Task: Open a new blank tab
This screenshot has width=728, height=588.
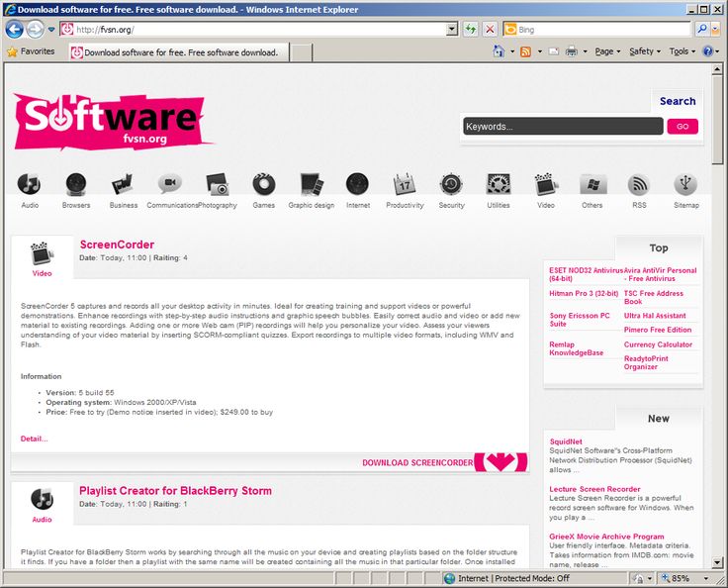Action: (301, 52)
